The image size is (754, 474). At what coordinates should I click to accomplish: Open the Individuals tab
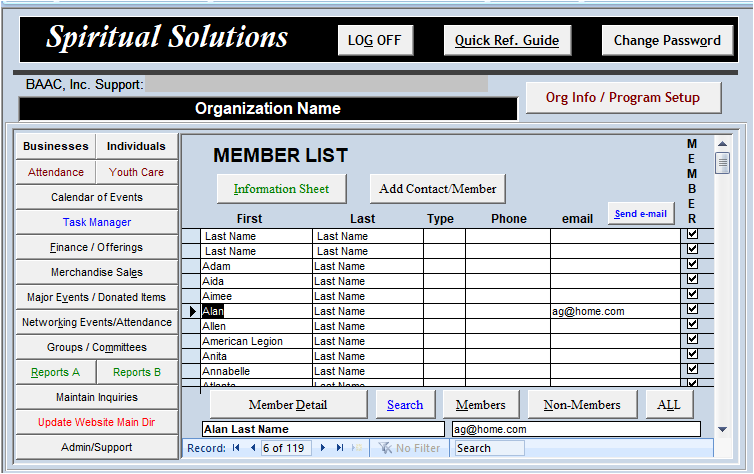tap(137, 146)
